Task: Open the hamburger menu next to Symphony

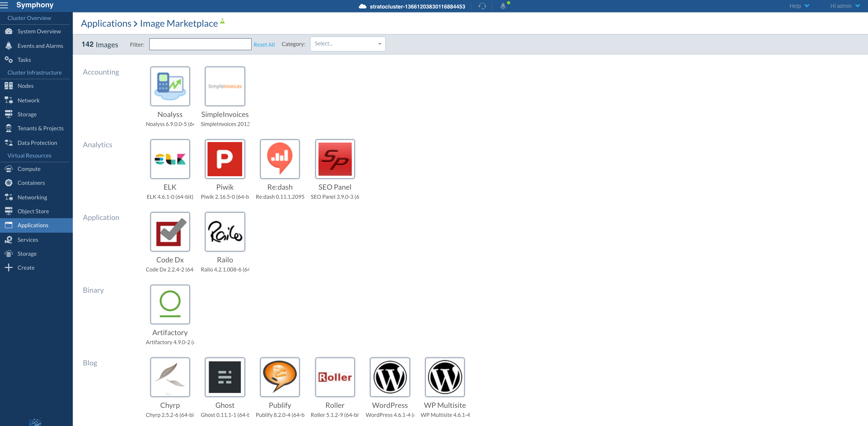Action: pos(4,5)
